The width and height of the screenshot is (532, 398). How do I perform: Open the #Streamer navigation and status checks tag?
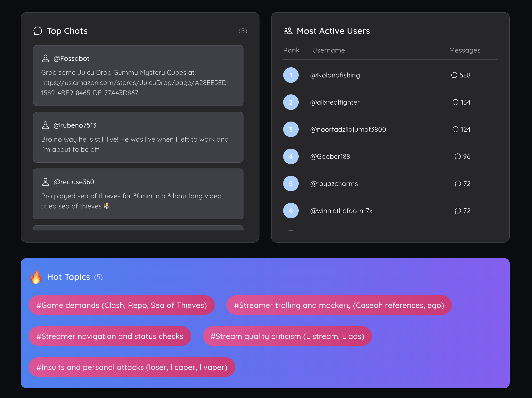pos(110,336)
